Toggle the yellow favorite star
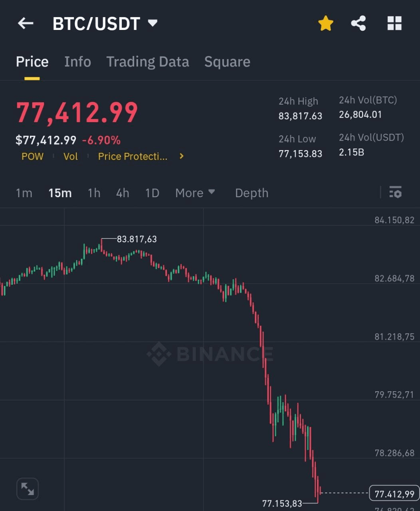The width and height of the screenshot is (420, 511). click(326, 24)
